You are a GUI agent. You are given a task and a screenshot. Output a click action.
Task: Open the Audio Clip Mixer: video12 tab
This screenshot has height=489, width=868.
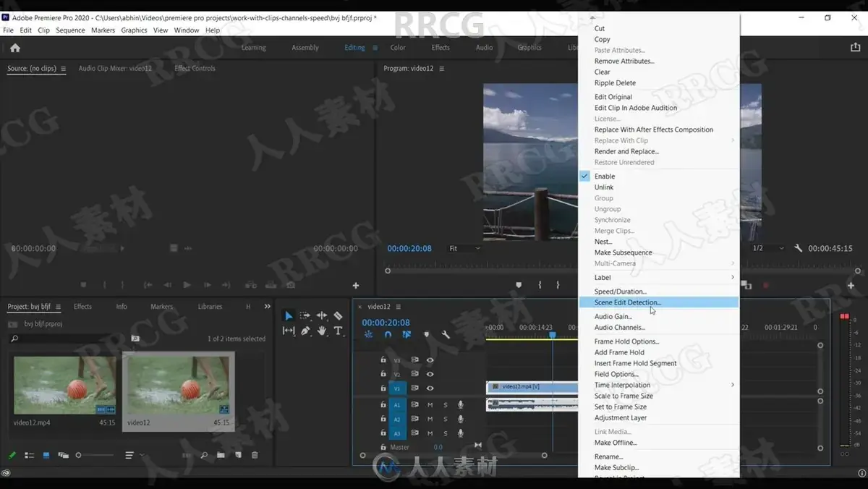click(x=115, y=69)
